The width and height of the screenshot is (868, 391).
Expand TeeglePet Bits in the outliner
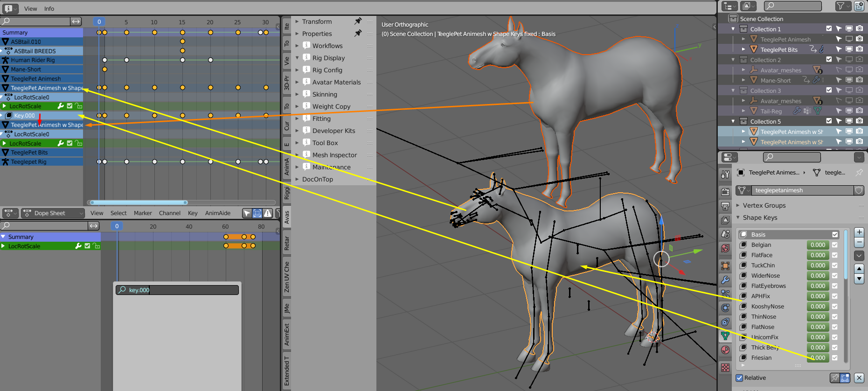[x=743, y=49]
